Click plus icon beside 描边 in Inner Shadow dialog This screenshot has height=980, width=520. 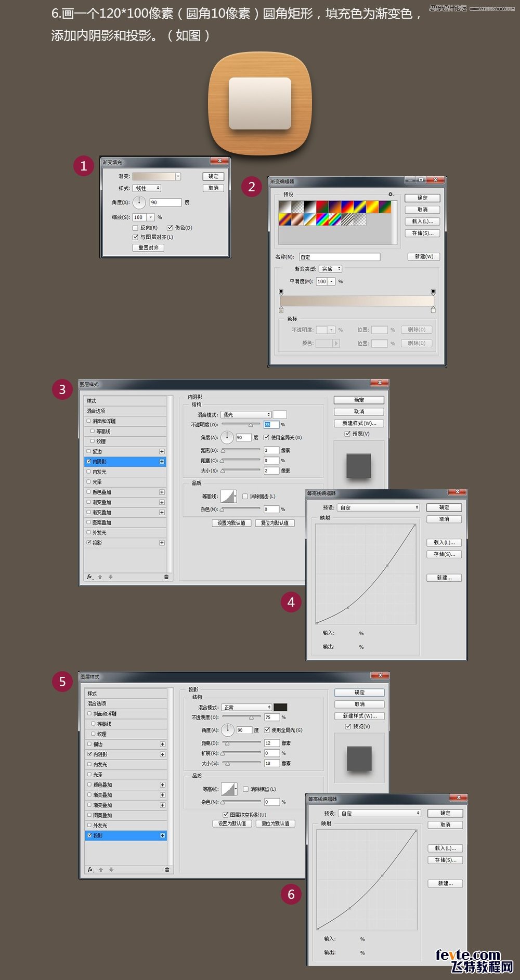coord(162,451)
